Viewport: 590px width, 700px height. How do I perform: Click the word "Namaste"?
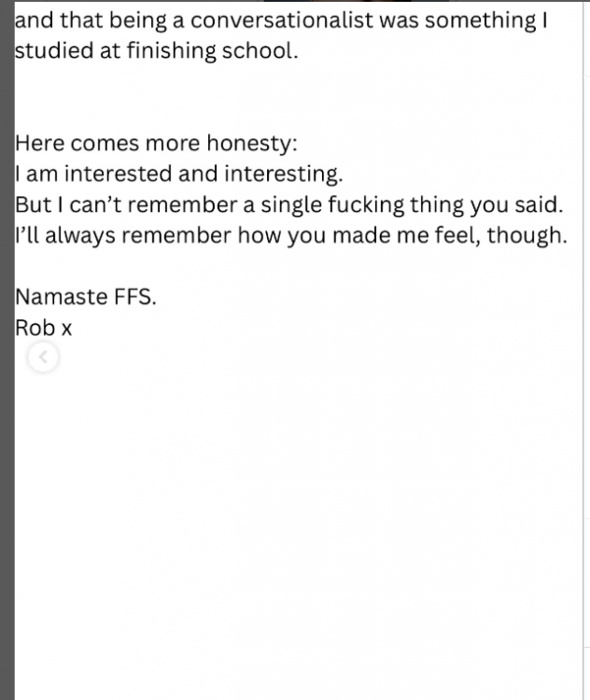(62, 297)
